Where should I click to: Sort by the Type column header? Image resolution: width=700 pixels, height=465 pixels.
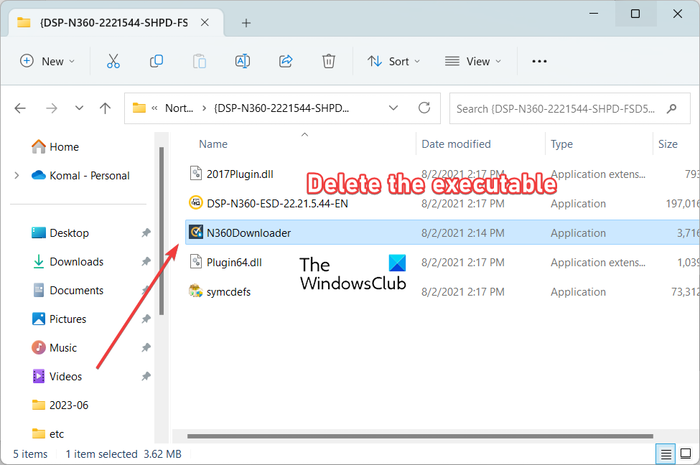pyautogui.click(x=561, y=144)
